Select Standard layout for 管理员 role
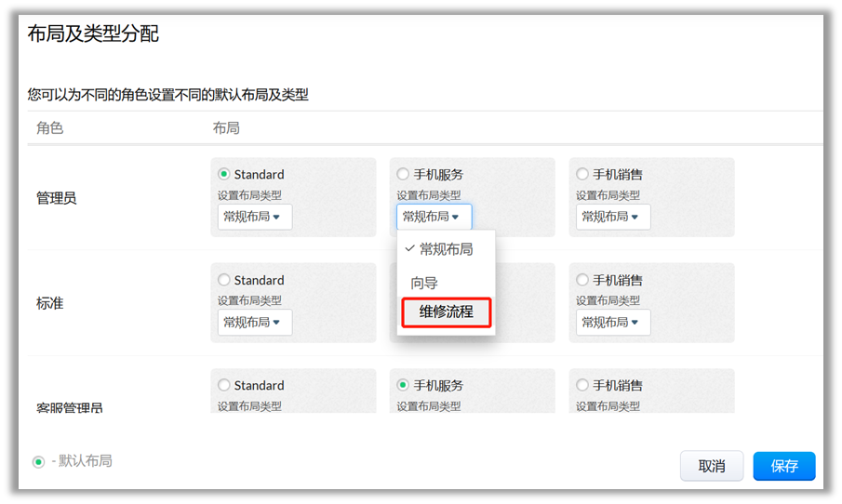The image size is (842, 504). (x=223, y=174)
